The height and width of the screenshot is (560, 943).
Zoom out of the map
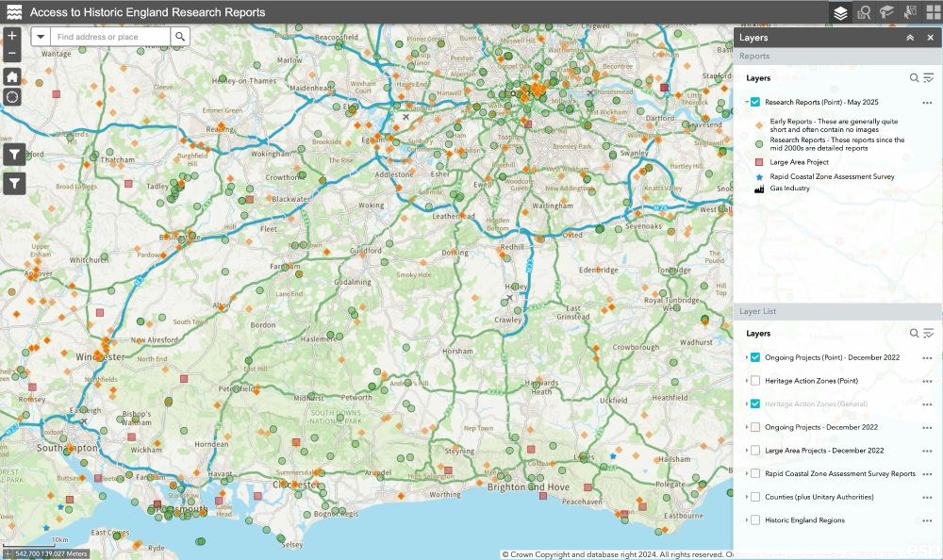click(x=12, y=53)
